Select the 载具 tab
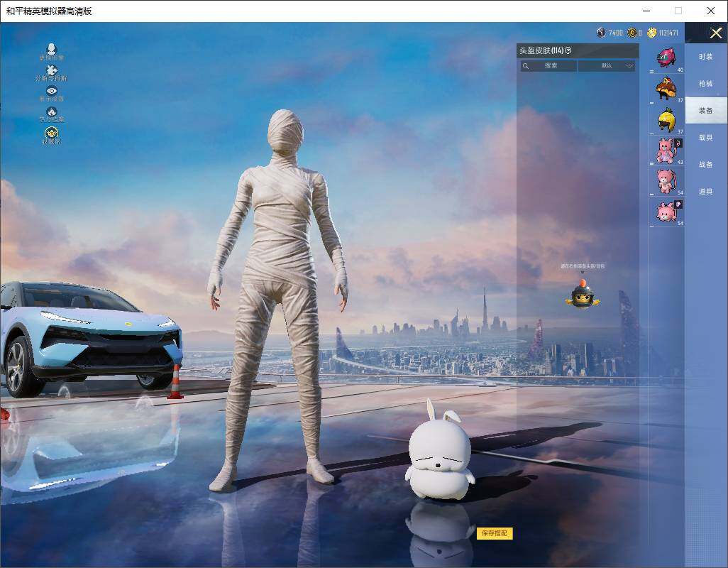 (x=706, y=138)
